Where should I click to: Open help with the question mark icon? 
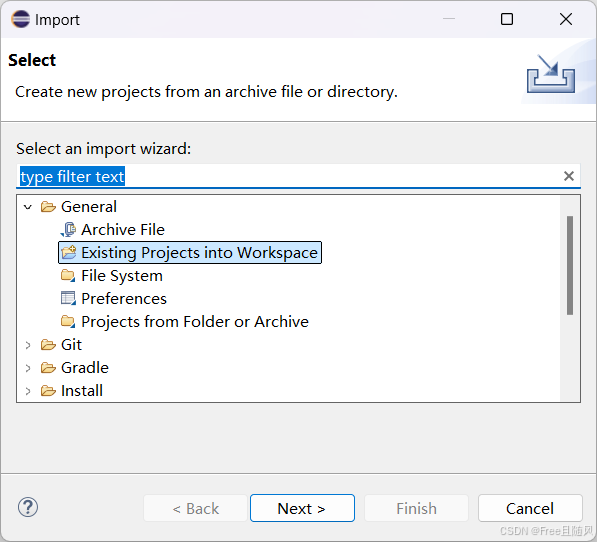click(28, 507)
